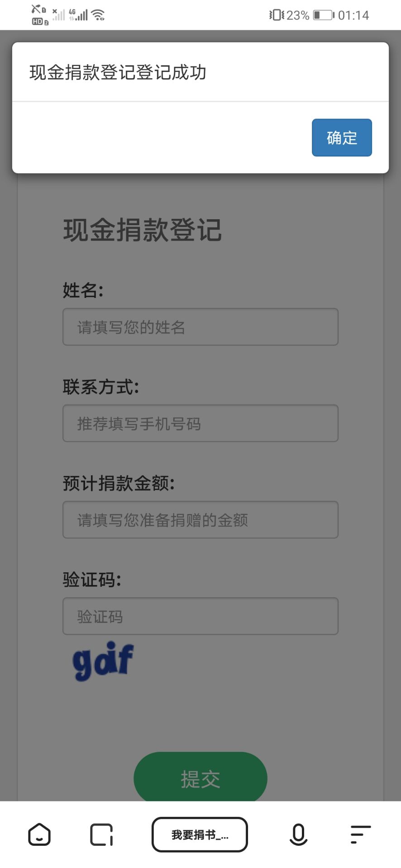
Task: Tap the microphone voice search icon
Action: [298, 835]
